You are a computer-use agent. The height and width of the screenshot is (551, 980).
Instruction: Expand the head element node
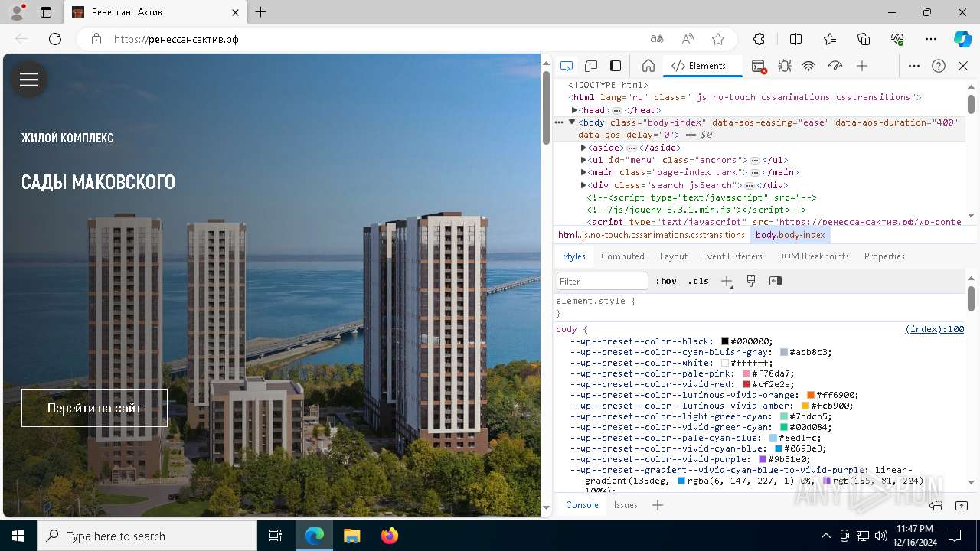tap(574, 110)
